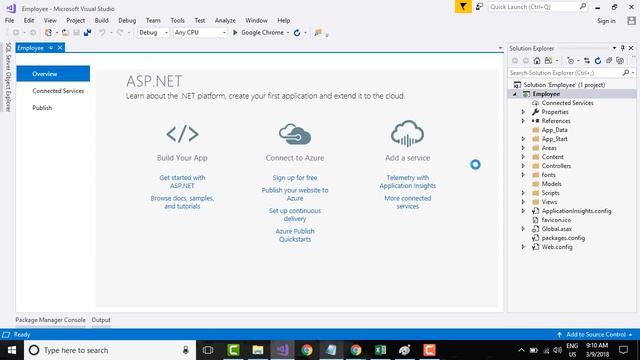Click account icon beside Sign in

[632, 21]
